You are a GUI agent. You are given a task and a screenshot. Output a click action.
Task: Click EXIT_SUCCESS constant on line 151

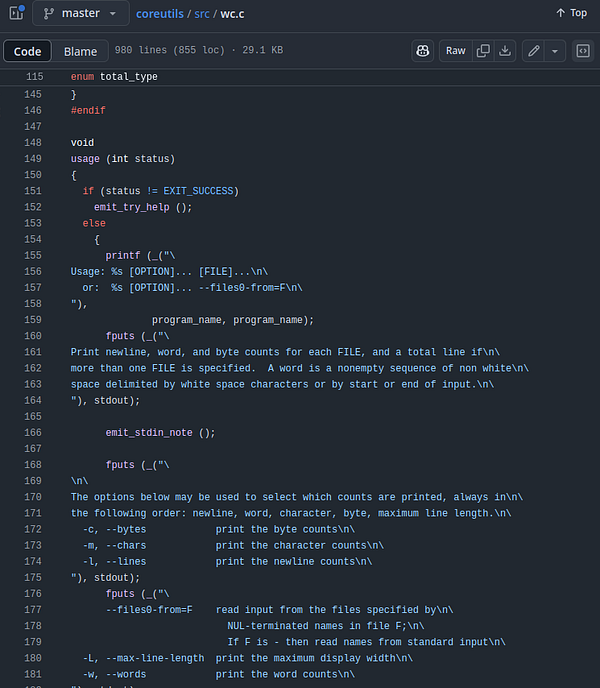(198, 191)
